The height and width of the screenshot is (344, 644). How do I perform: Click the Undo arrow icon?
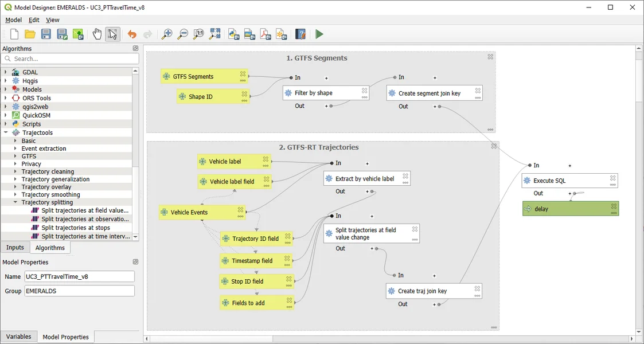(132, 34)
